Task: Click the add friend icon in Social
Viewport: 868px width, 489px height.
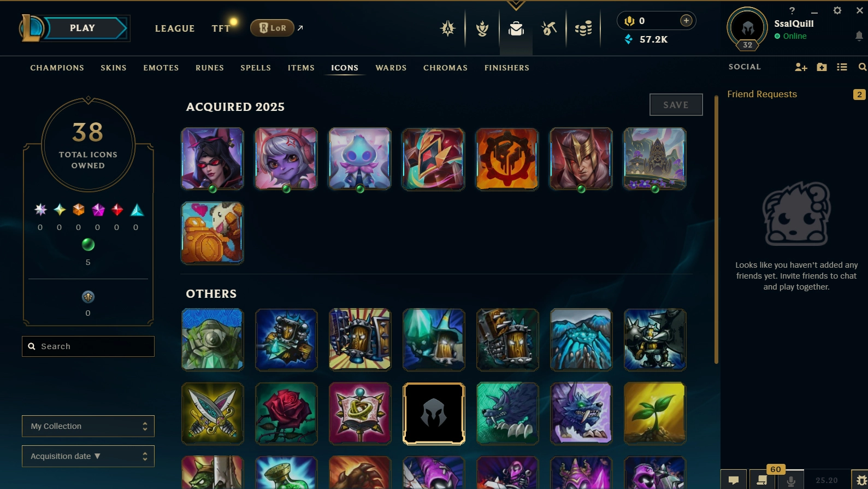Action: (x=801, y=67)
